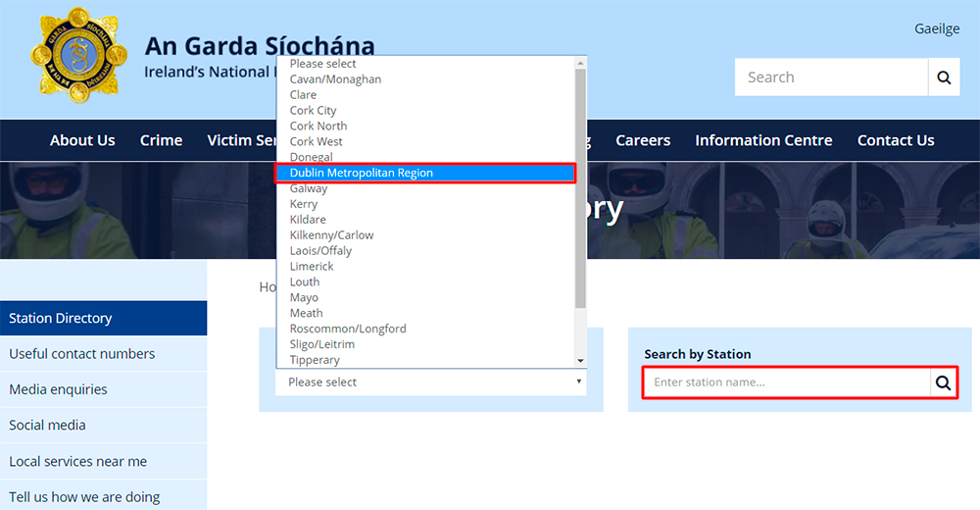Select Roscommon/Longford from the list
The height and width of the screenshot is (510, 980).
(x=425, y=330)
